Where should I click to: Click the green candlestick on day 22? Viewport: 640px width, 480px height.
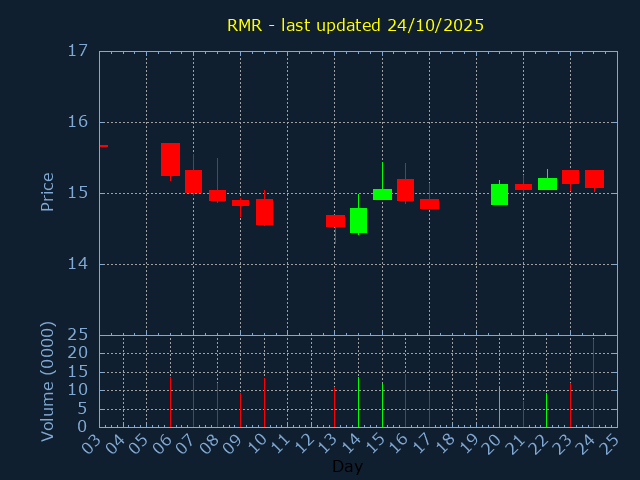click(547, 184)
